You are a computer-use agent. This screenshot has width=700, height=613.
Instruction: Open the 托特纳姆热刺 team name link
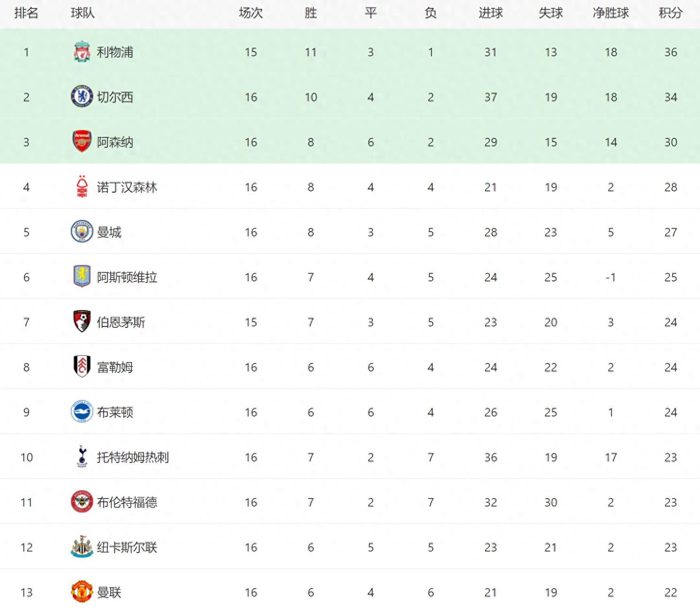(x=133, y=457)
